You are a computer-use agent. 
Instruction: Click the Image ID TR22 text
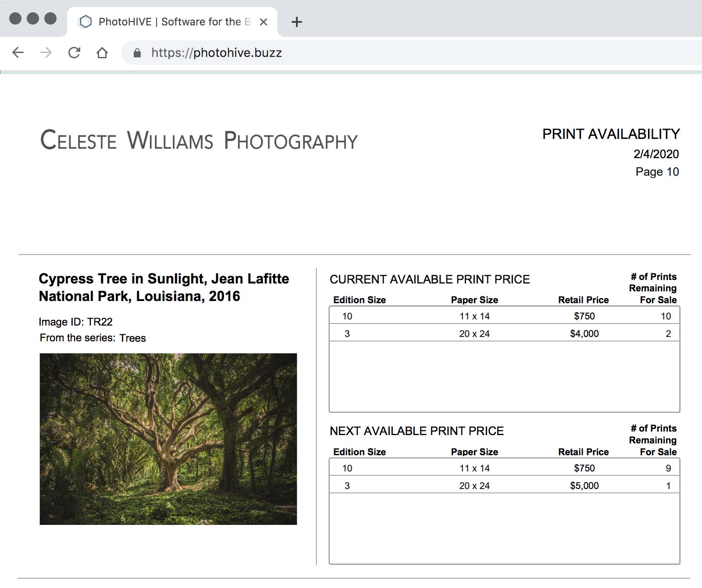(75, 322)
